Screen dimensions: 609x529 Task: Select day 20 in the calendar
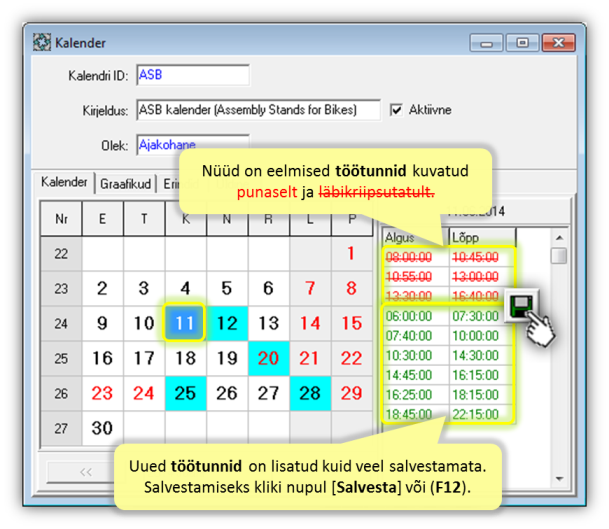268,358
